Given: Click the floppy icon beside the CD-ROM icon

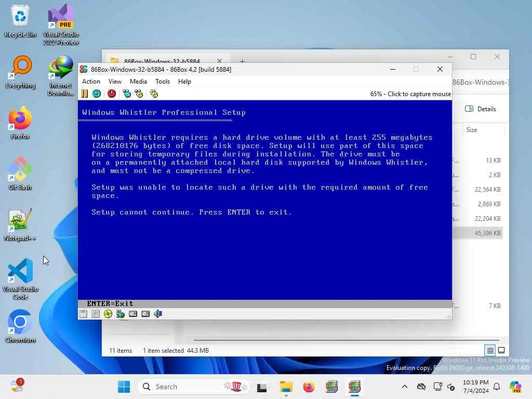Looking at the screenshot, I should 96,314.
